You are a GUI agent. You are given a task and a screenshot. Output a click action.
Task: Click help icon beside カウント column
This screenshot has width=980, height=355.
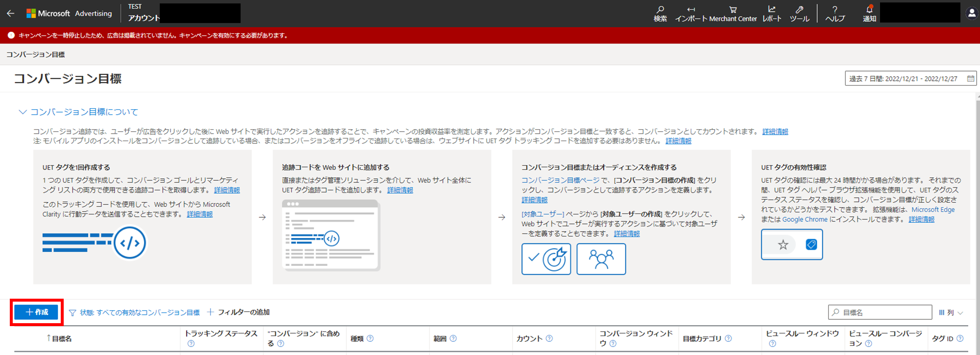coord(549,338)
